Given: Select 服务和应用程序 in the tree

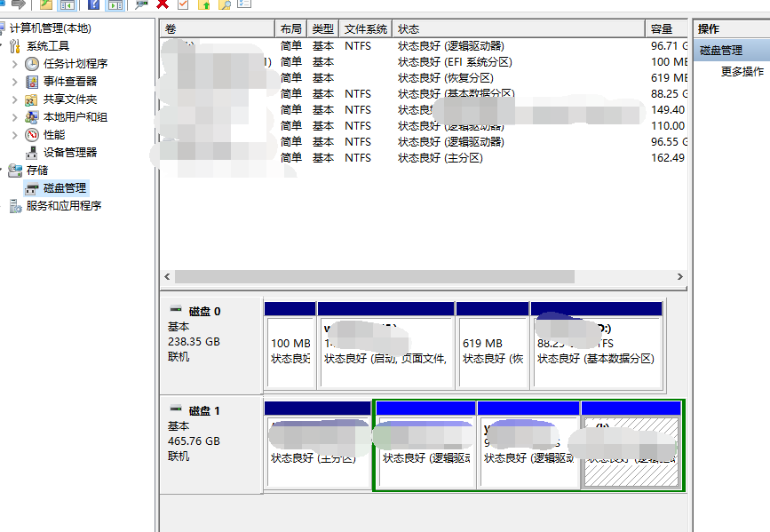Looking at the screenshot, I should [64, 206].
